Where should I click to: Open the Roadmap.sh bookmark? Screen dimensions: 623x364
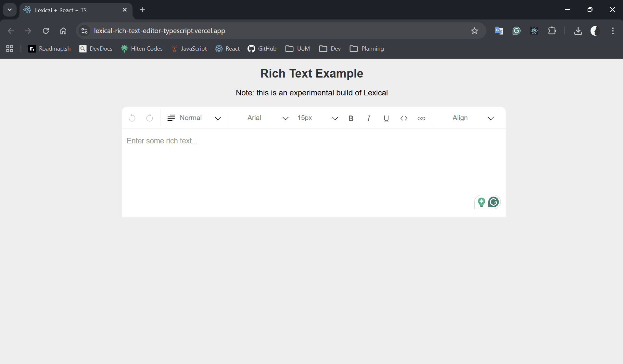(x=49, y=49)
